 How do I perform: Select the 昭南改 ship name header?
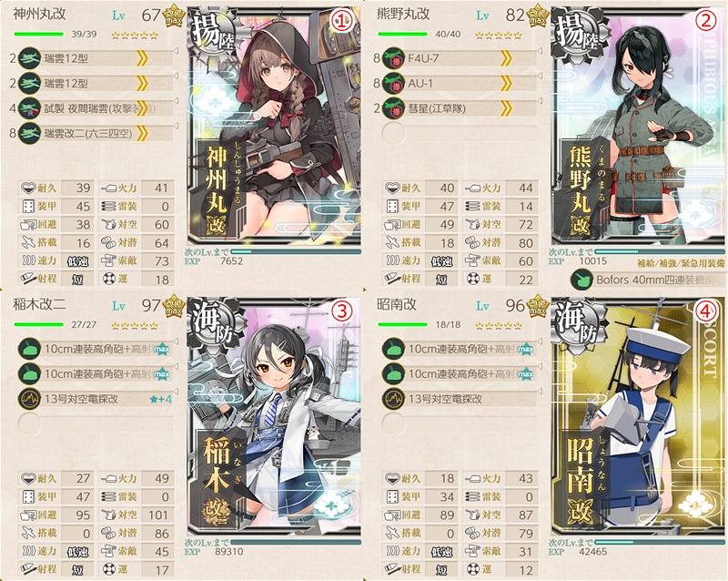[397, 304]
